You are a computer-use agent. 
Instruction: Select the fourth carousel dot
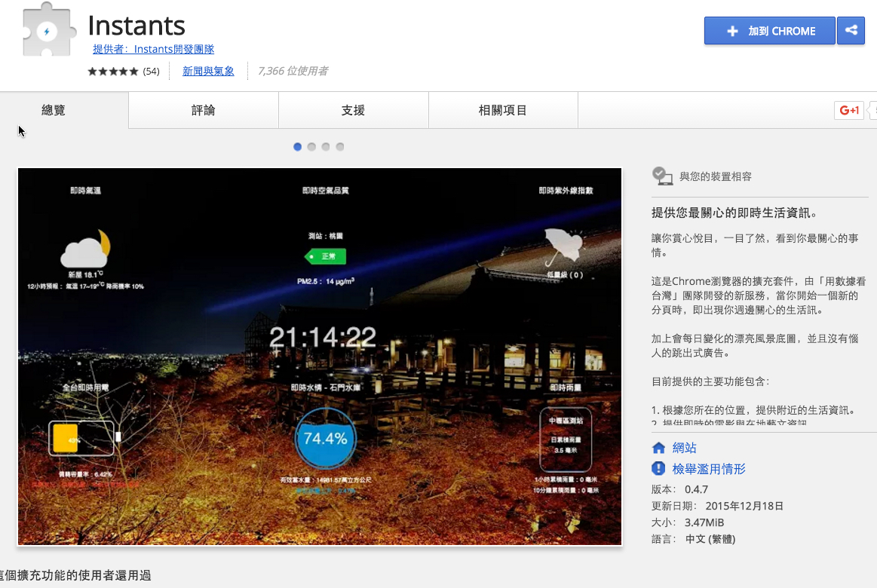pos(339,147)
